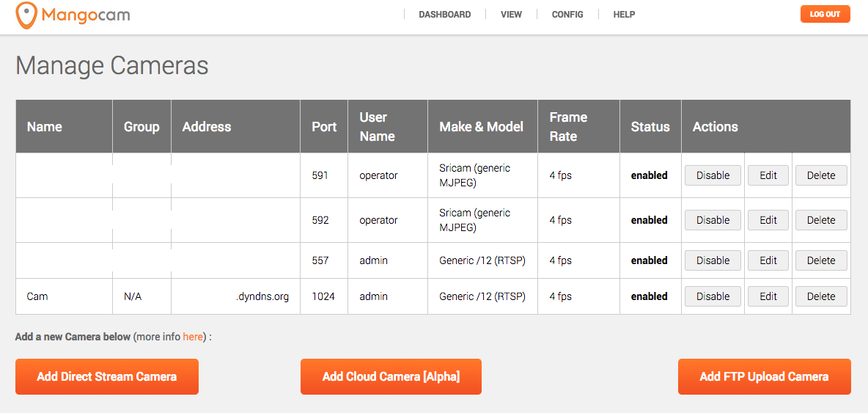
Task: Click Add Direct Stream Camera button
Action: [107, 376]
